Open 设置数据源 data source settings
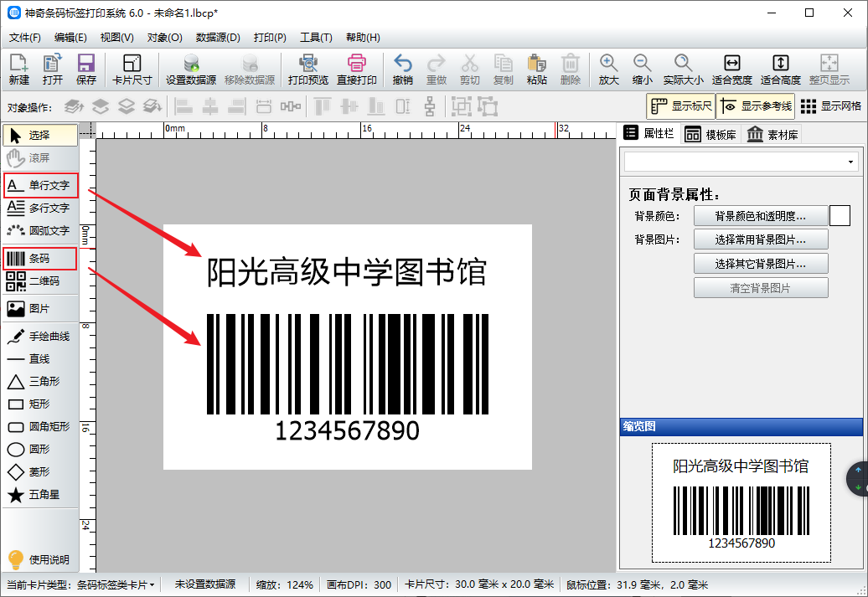This screenshot has width=868, height=597. [191, 69]
